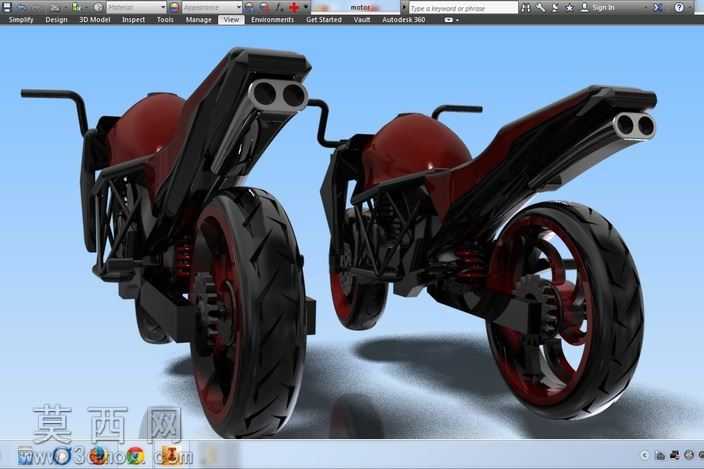Open the Appearance dropdown box
Image resolution: width=704 pixels, height=469 pixels.
tap(212, 8)
